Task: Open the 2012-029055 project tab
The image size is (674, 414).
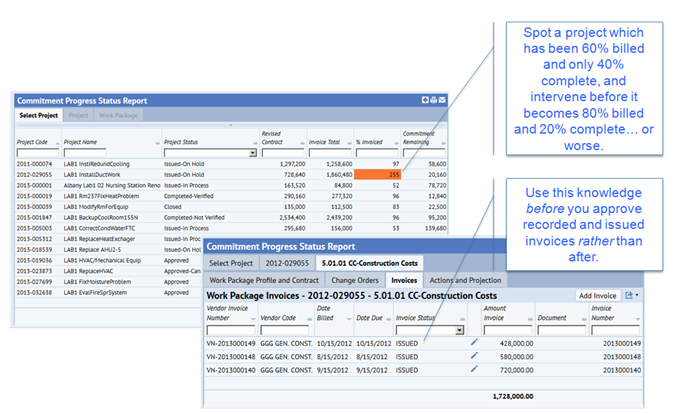Action: click(287, 263)
